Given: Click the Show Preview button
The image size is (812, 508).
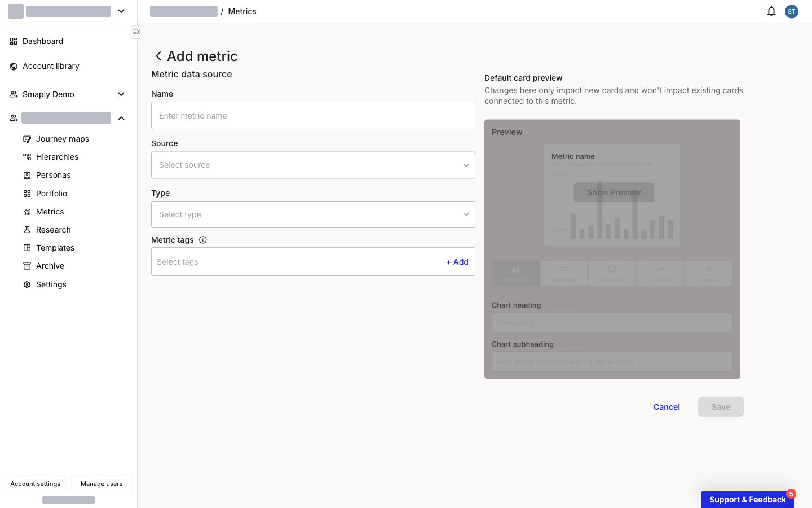Looking at the screenshot, I should click(x=614, y=192).
